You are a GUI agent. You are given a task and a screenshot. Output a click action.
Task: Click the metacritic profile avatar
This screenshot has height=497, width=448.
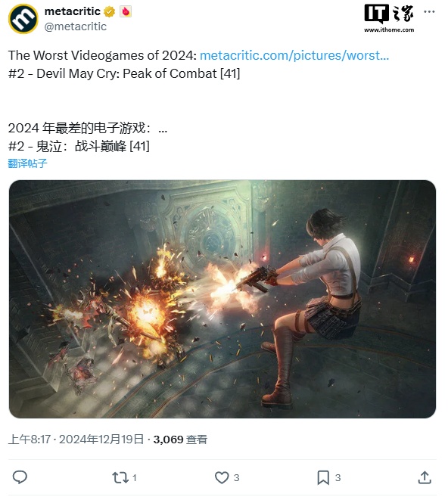(23, 19)
